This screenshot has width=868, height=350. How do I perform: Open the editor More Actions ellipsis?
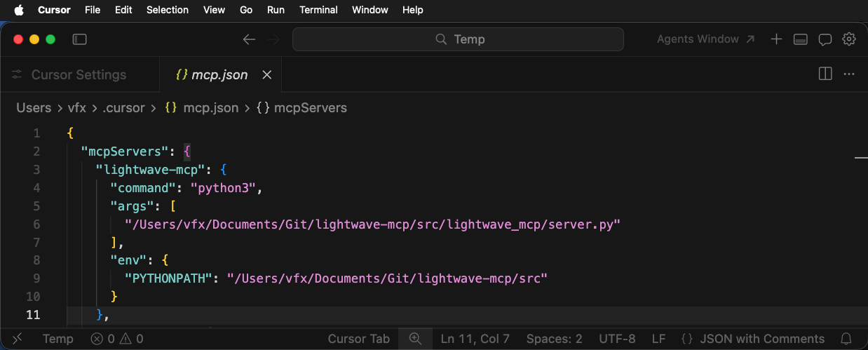[x=849, y=74]
